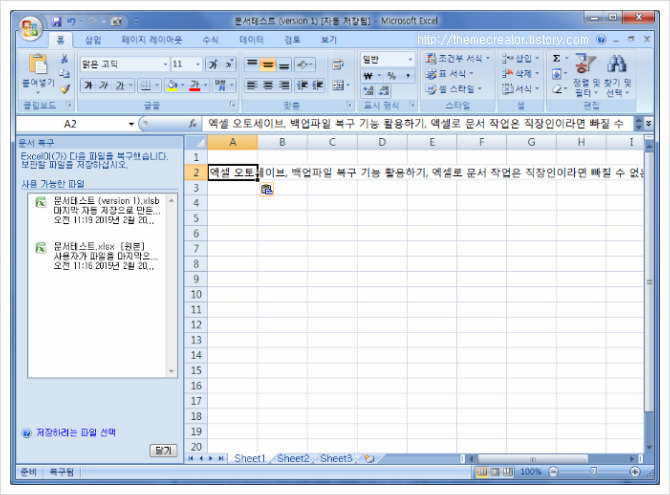This screenshot has width=670, height=495.
Task: Align text left
Action: pyautogui.click(x=252, y=85)
